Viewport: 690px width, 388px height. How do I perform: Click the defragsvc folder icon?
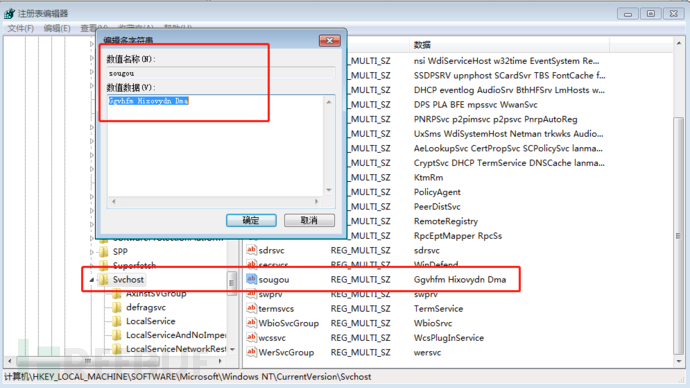pos(117,307)
